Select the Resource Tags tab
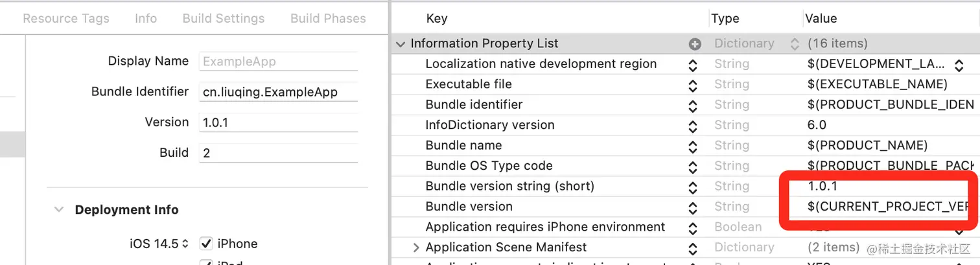The image size is (980, 265). tap(66, 18)
